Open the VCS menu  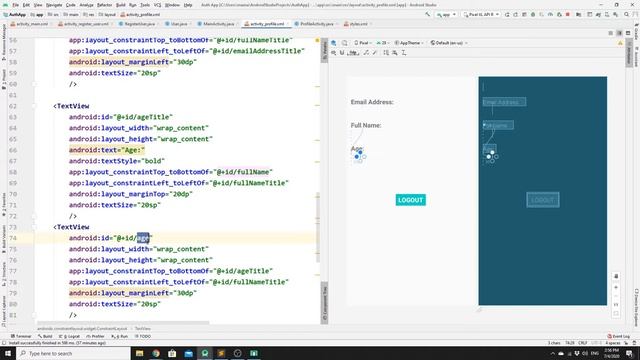coord(157,5)
